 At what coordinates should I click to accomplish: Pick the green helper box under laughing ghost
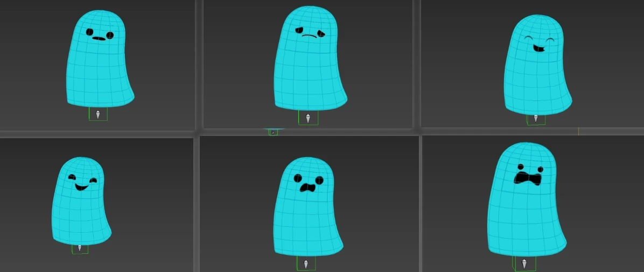point(536,119)
